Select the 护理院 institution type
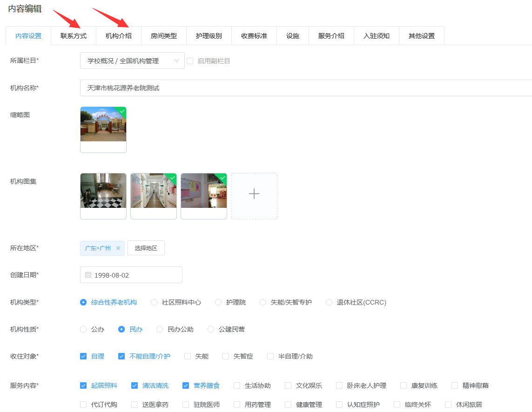Viewport: 532px width, 412px height. tap(218, 302)
